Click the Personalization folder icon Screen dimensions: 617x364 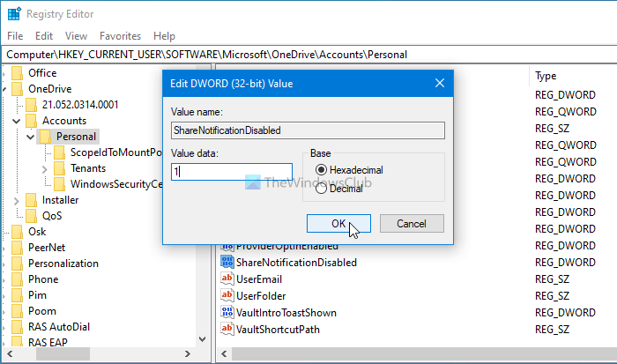coord(18,264)
